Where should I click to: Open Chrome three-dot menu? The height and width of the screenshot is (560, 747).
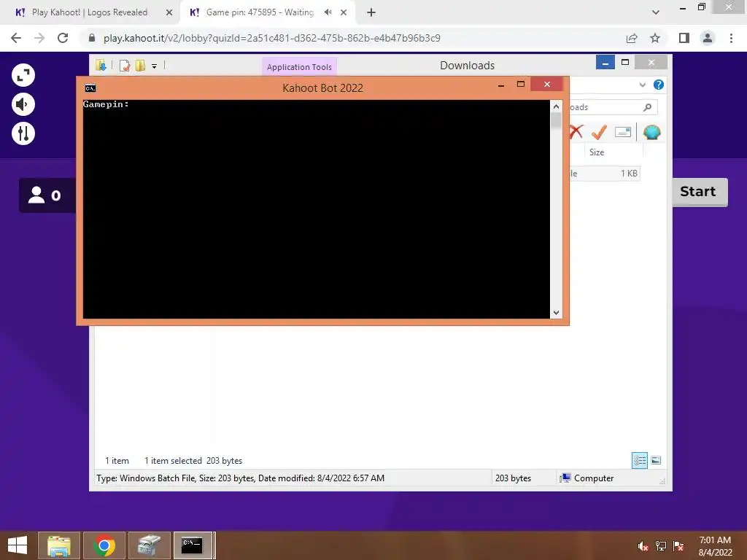(731, 38)
